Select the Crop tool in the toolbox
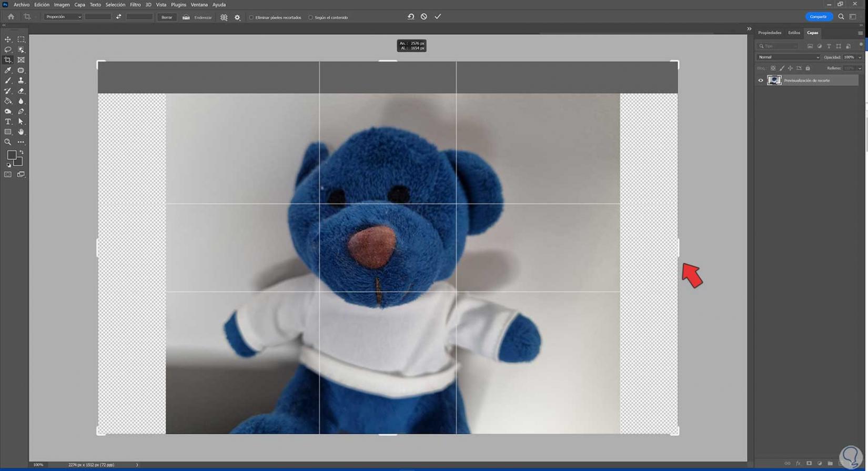The image size is (868, 471). [x=8, y=60]
